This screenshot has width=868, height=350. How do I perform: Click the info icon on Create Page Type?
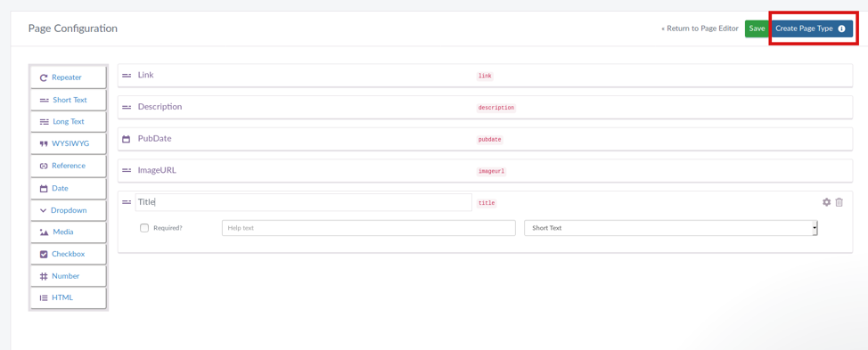(x=841, y=28)
